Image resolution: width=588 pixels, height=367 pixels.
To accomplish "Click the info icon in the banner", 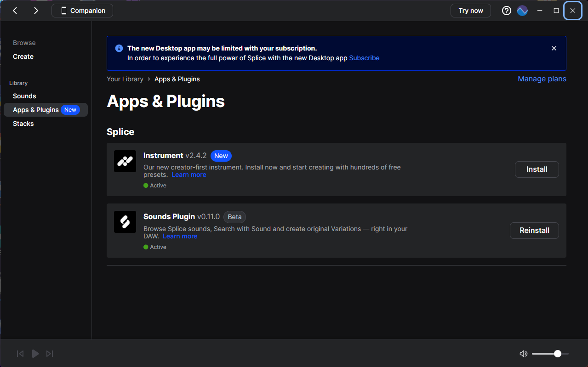I will (119, 48).
